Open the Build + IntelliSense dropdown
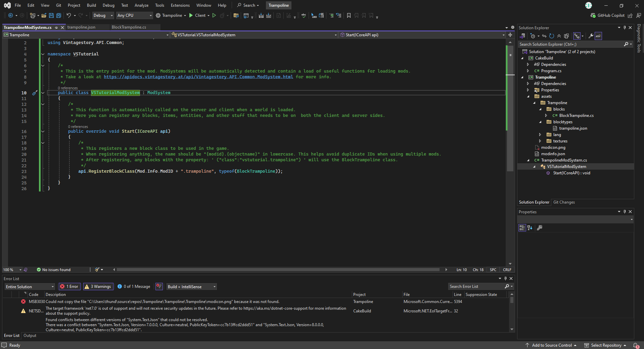644x349 pixels. coord(191,287)
